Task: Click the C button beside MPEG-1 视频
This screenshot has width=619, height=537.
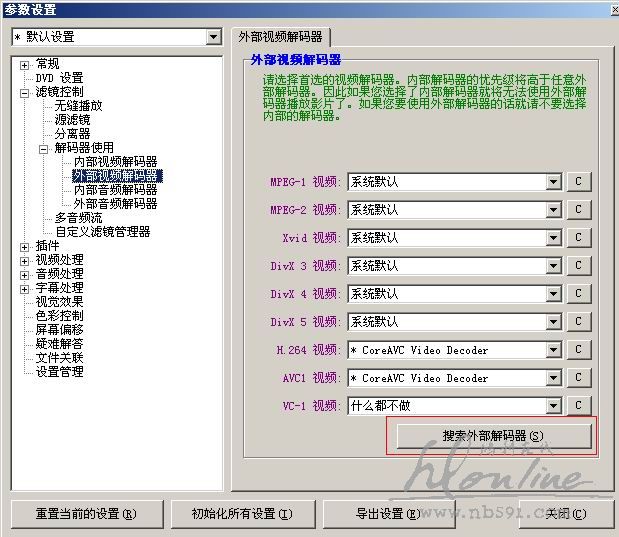Action: (578, 182)
